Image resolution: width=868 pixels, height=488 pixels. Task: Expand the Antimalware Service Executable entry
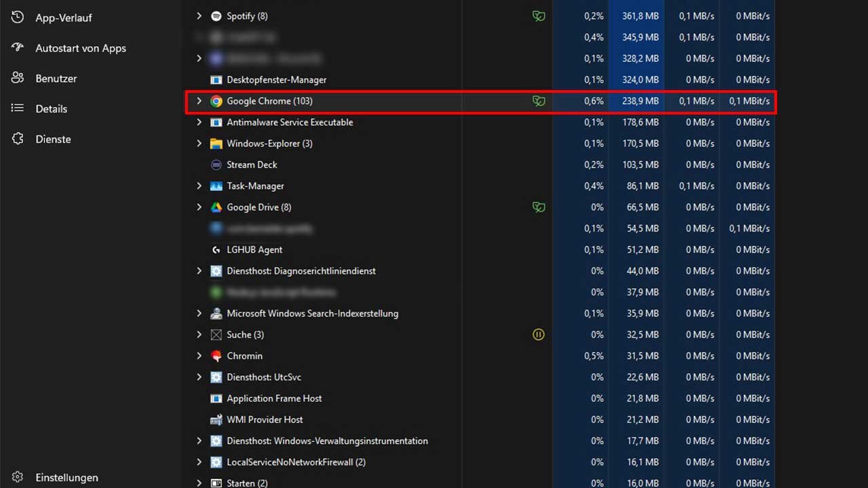(199, 123)
